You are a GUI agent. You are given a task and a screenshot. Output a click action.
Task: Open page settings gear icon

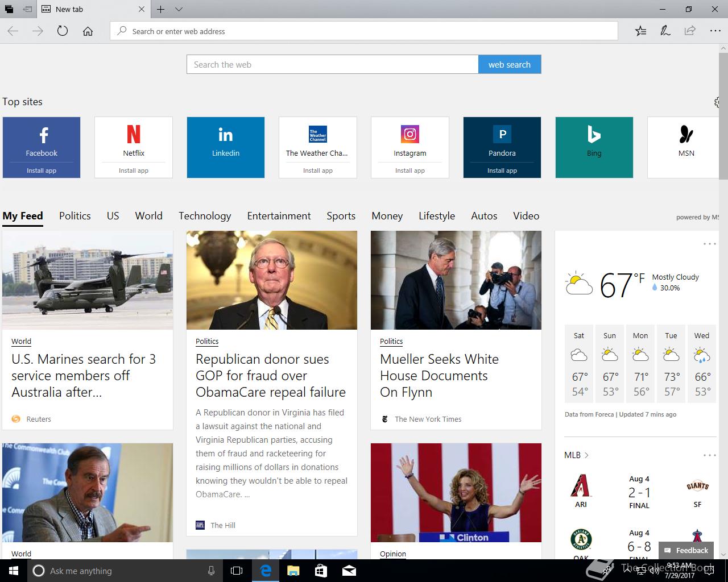coord(717,102)
